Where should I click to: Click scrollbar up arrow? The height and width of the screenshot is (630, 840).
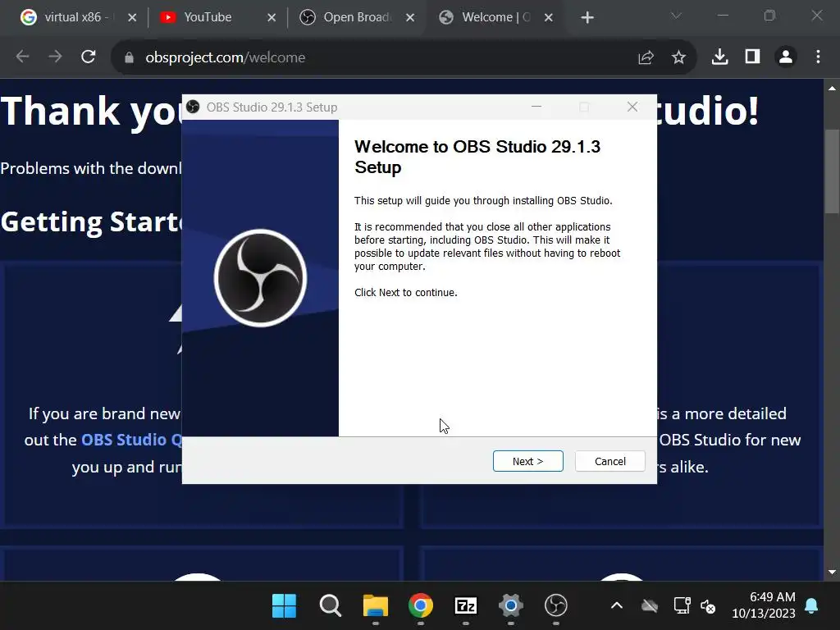pos(832,89)
